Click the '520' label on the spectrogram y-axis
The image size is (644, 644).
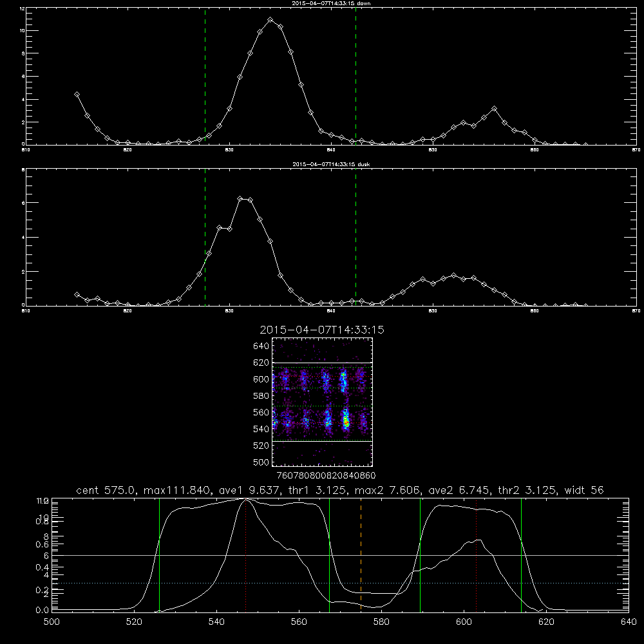tap(261, 446)
